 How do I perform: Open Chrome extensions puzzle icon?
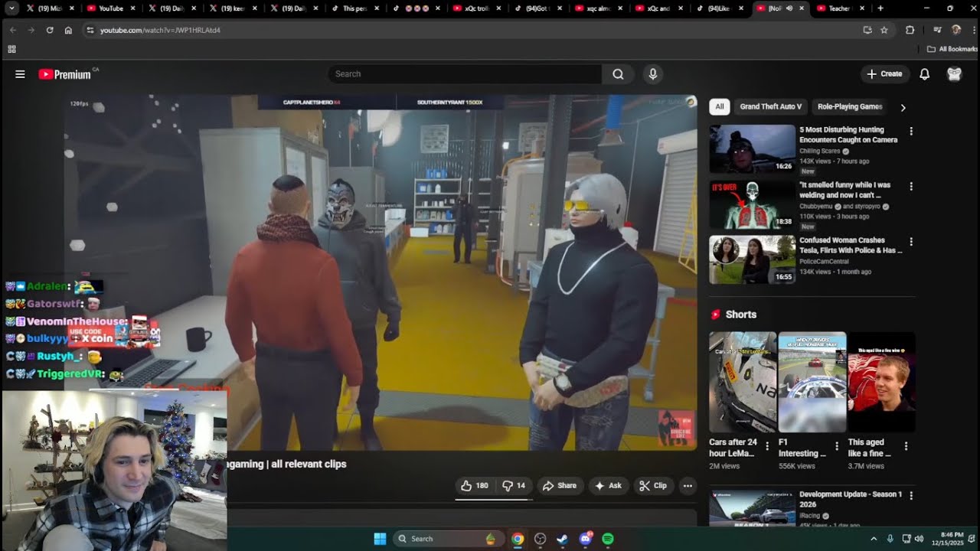coord(910,30)
